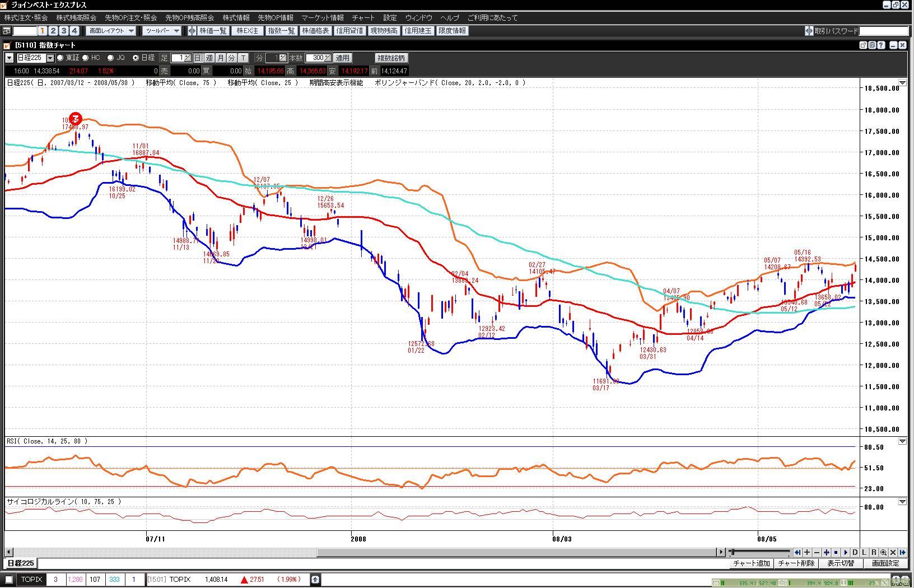This screenshot has height=588, width=914.
Task: Click the チャート追加 button
Action: (x=752, y=563)
